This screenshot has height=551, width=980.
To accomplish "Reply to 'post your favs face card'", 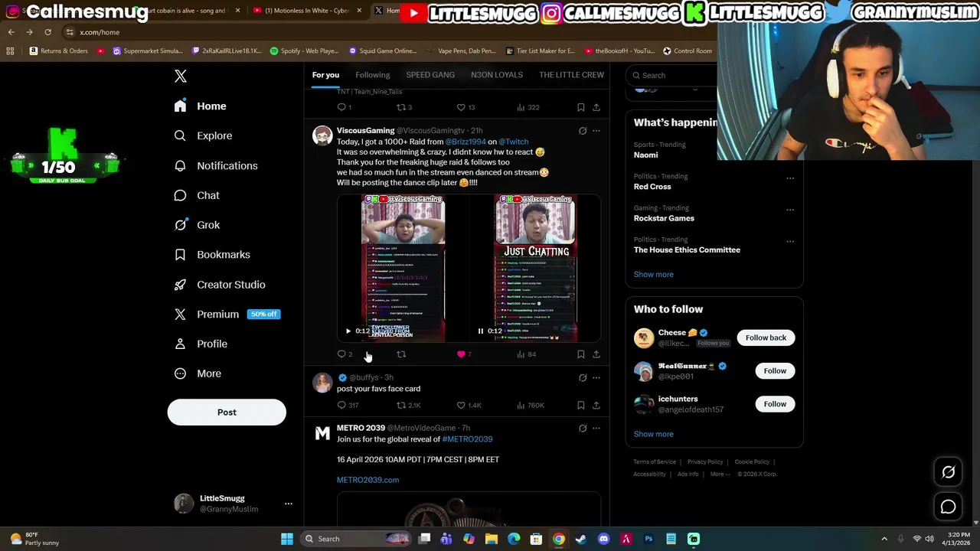I will [348, 405].
